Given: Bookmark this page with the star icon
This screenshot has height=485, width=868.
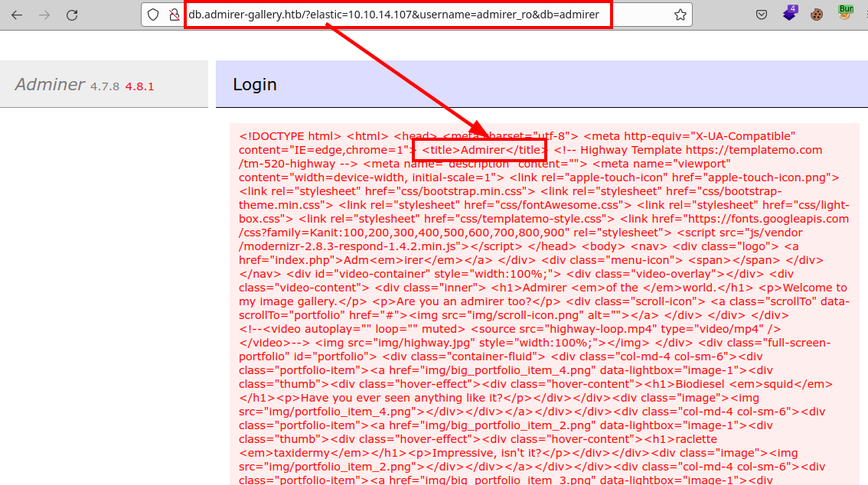Looking at the screenshot, I should (x=680, y=15).
